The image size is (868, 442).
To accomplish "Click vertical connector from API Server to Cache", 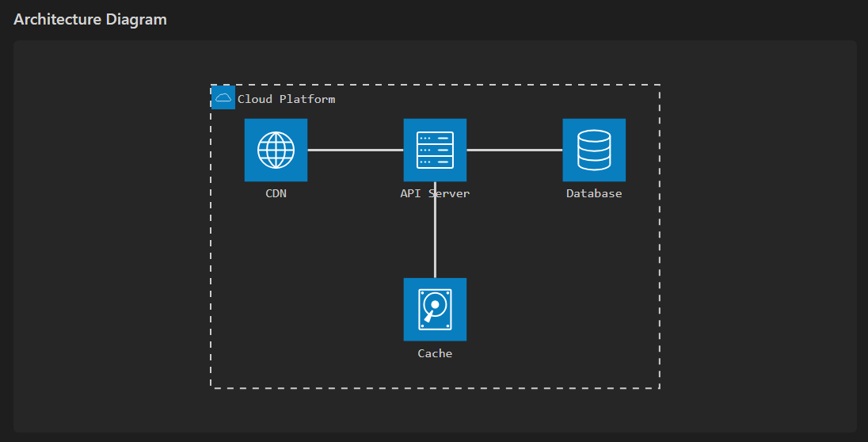I will coord(435,238).
